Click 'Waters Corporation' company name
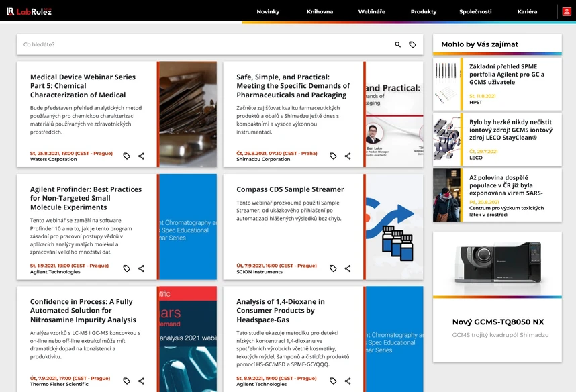This screenshot has width=576, height=392. 53,160
